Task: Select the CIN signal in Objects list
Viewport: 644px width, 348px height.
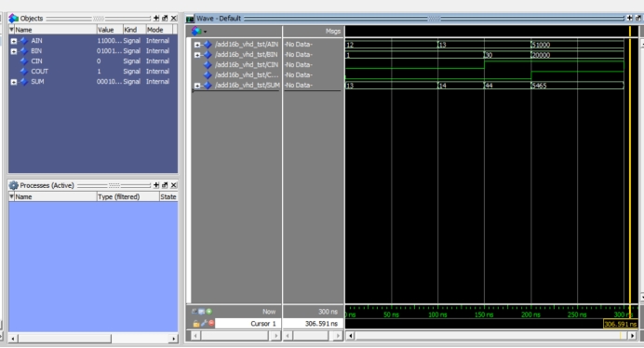Action: point(36,61)
